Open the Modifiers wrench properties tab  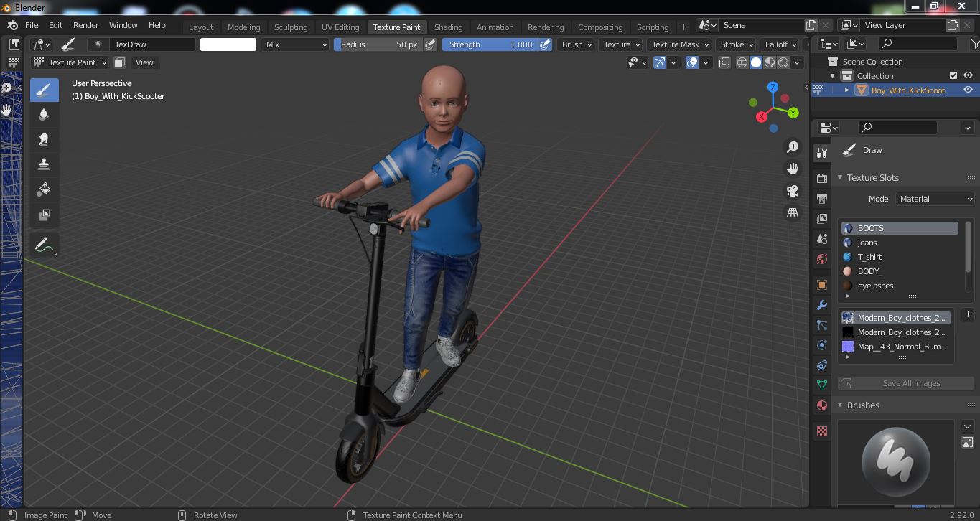click(x=822, y=305)
